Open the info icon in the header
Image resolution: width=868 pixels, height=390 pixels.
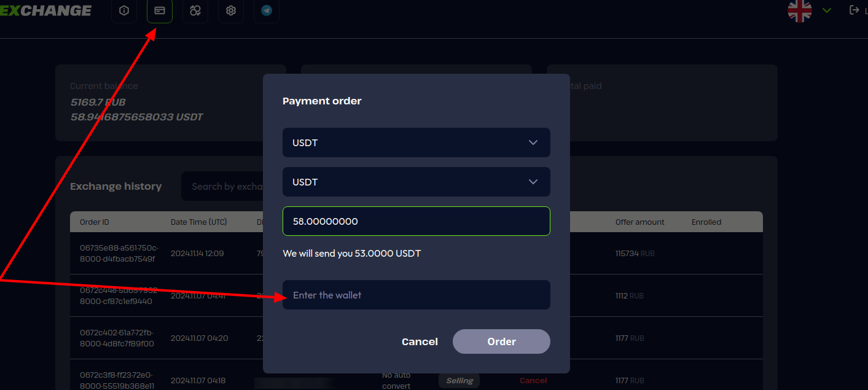(124, 10)
